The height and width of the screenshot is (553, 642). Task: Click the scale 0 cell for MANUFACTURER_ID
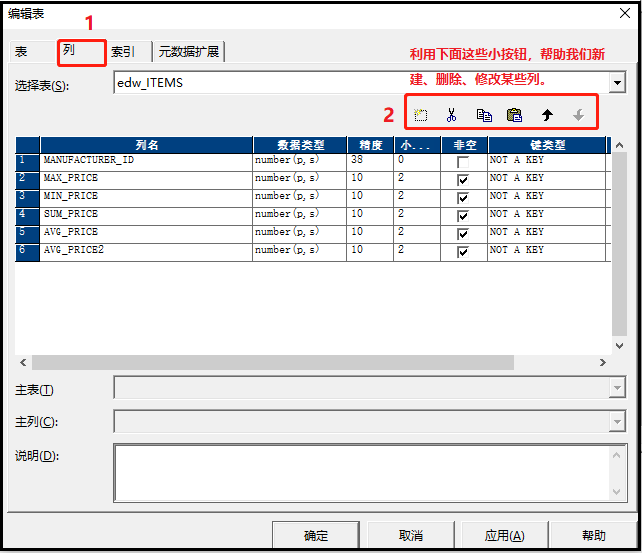tap(417, 163)
